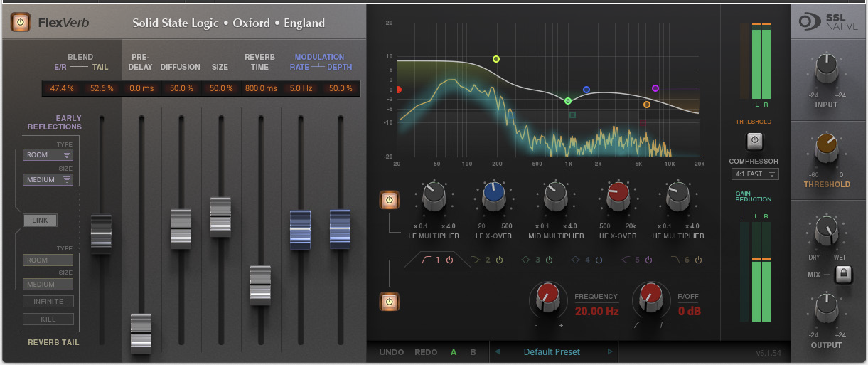Image resolution: width=868 pixels, height=365 pixels.
Task: Click the orange Threshold knob
Action: (826, 149)
